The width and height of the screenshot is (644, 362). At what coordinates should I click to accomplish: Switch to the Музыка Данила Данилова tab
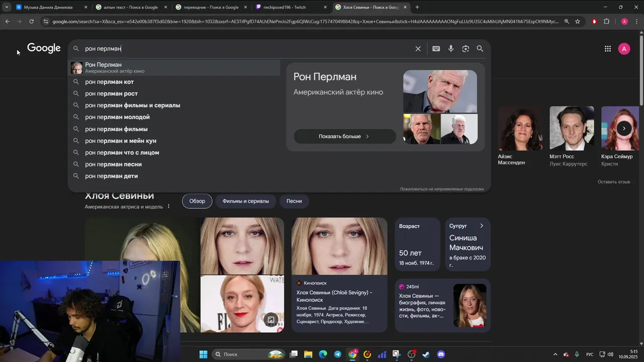[x=52, y=7]
